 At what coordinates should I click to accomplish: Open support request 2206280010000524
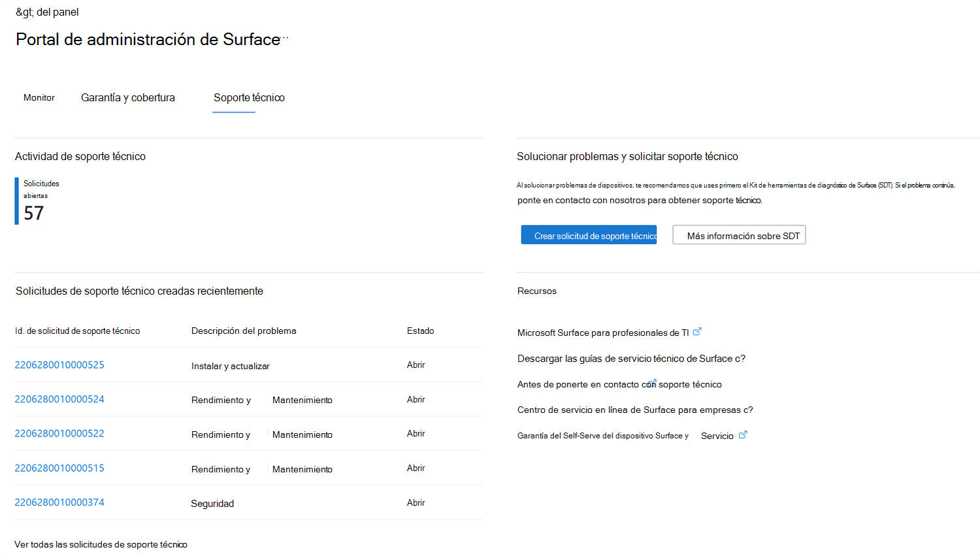pos(59,400)
